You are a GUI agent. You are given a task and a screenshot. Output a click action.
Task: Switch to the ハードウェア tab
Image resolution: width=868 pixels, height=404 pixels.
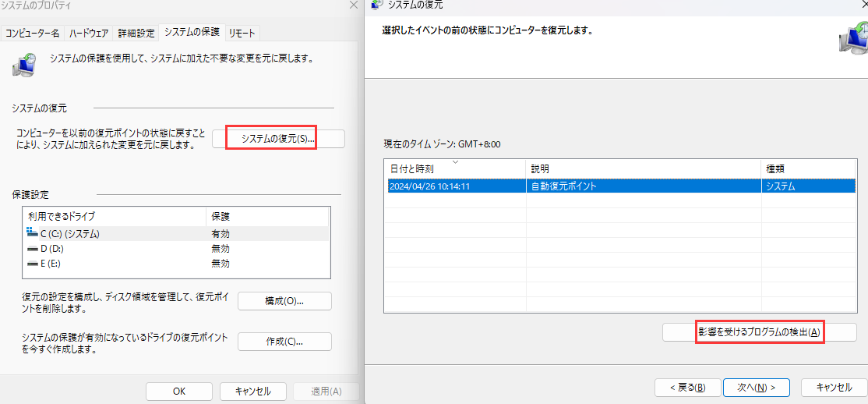89,34
